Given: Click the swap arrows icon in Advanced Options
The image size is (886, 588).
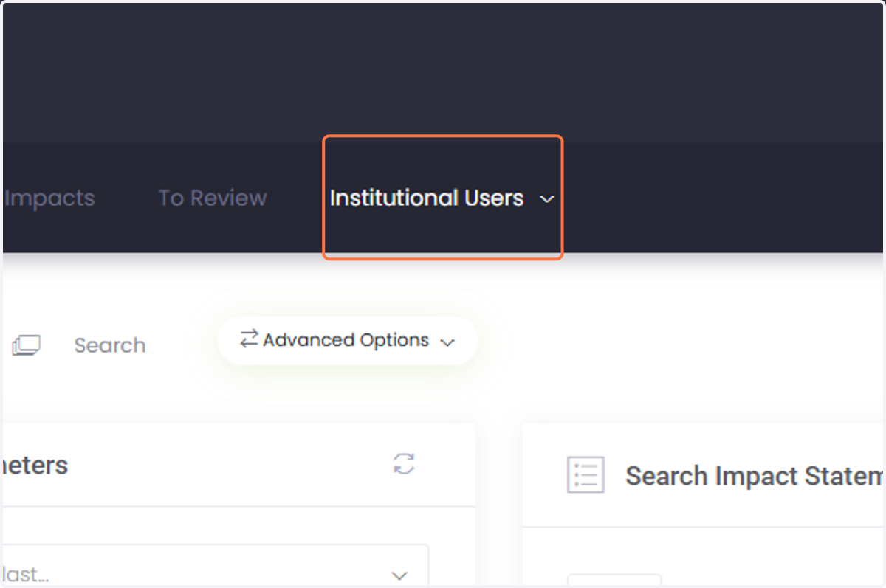Looking at the screenshot, I should (x=249, y=339).
